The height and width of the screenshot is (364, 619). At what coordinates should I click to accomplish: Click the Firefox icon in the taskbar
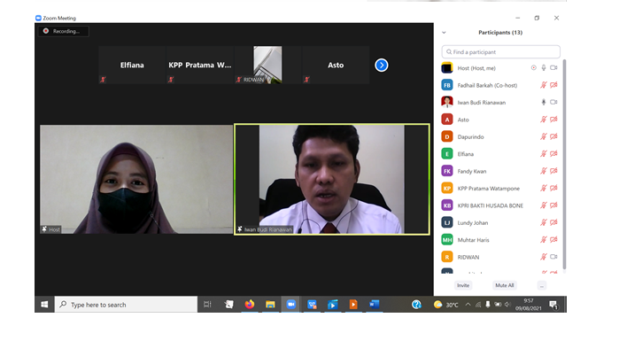pyautogui.click(x=250, y=305)
